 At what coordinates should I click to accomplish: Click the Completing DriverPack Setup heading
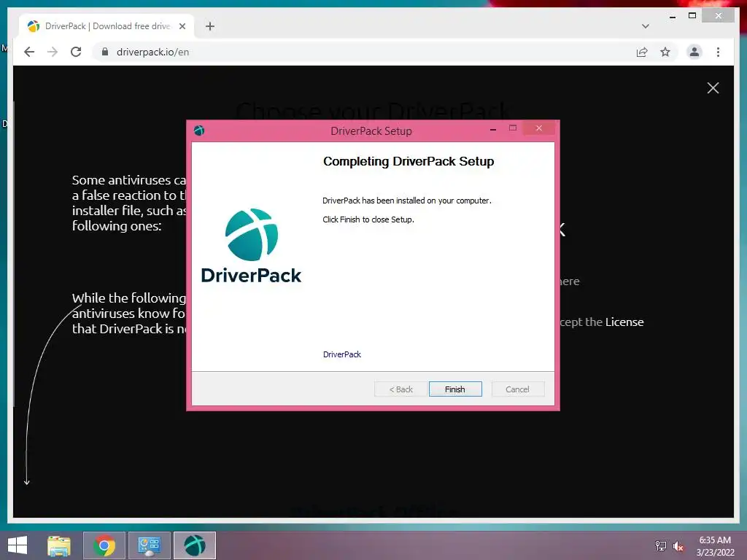[x=409, y=161]
